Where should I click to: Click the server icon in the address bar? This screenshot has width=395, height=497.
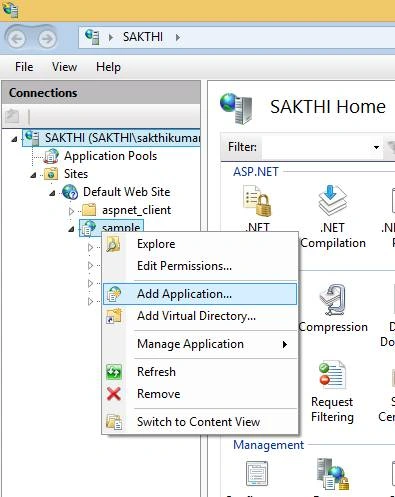tap(92, 37)
